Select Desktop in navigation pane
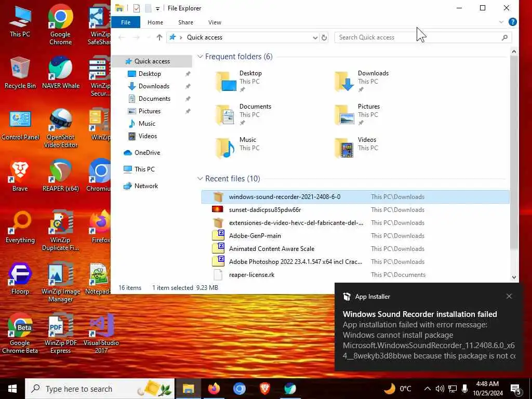The height and width of the screenshot is (399, 532). point(150,74)
